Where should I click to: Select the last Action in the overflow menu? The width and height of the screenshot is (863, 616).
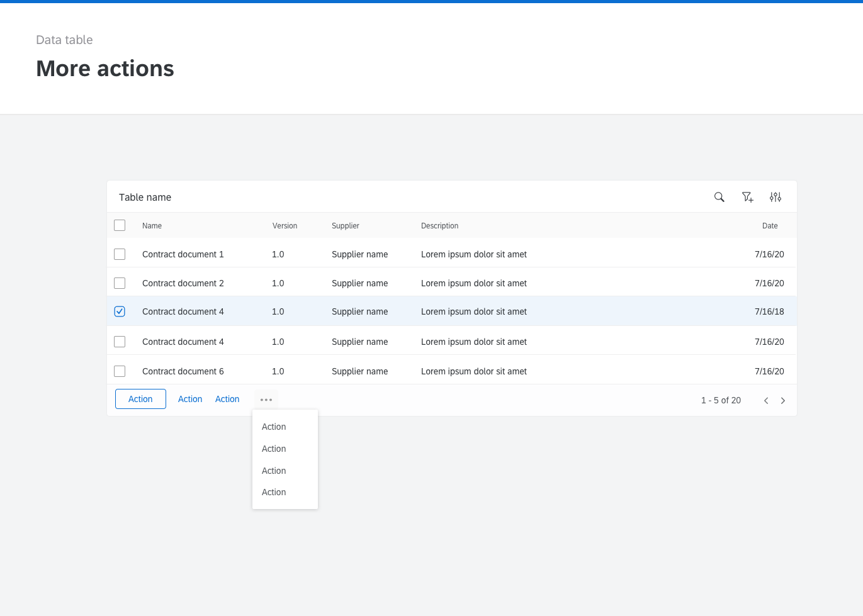click(274, 492)
